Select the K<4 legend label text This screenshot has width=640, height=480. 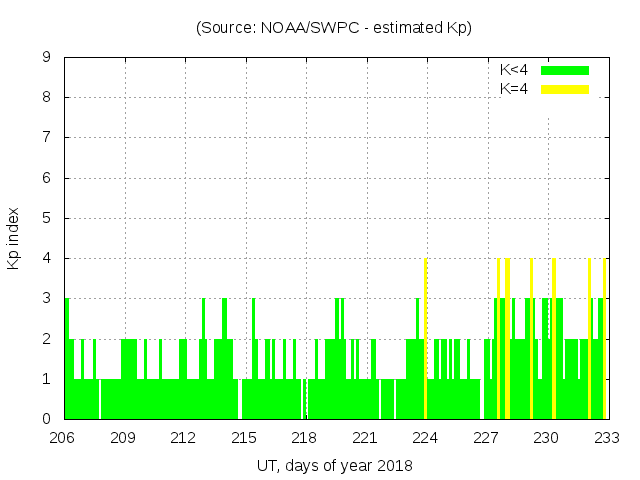(x=514, y=71)
